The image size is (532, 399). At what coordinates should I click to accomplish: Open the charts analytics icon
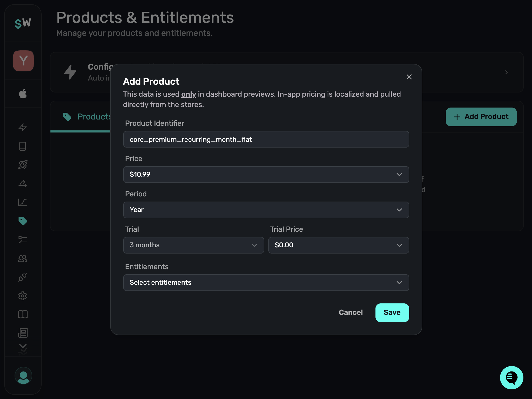[x=23, y=202]
